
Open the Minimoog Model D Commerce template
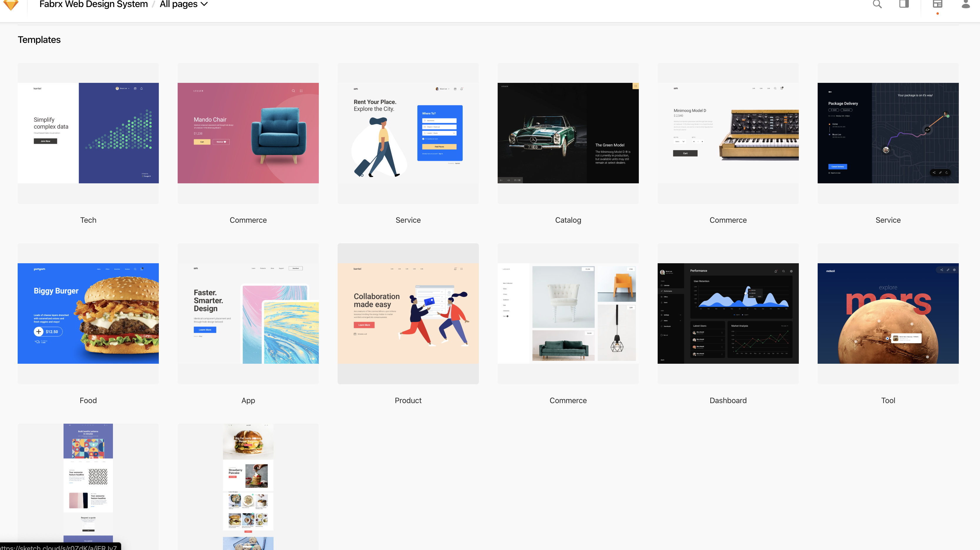tap(728, 133)
